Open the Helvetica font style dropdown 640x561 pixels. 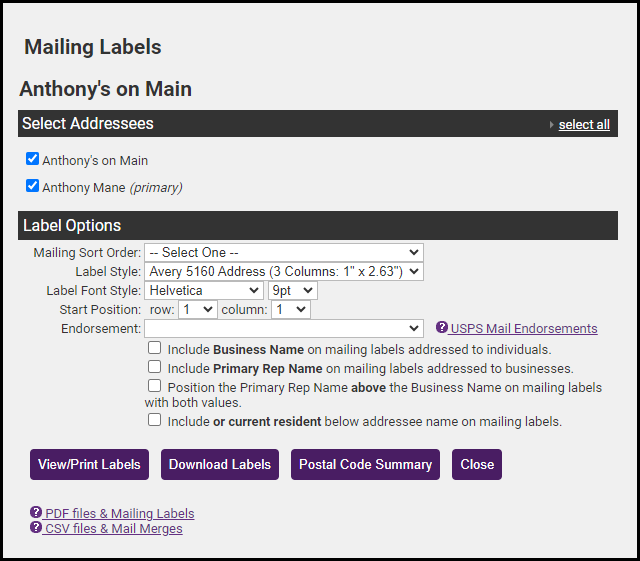204,291
